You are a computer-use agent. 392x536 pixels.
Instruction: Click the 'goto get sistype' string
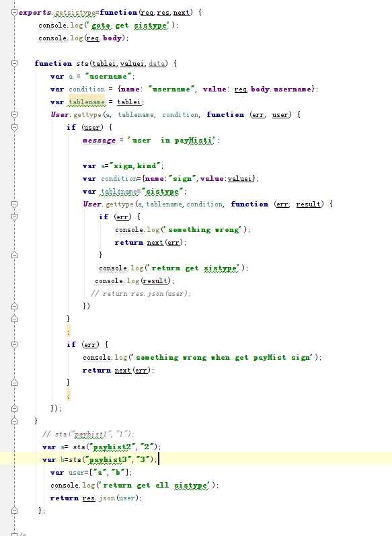[130, 26]
